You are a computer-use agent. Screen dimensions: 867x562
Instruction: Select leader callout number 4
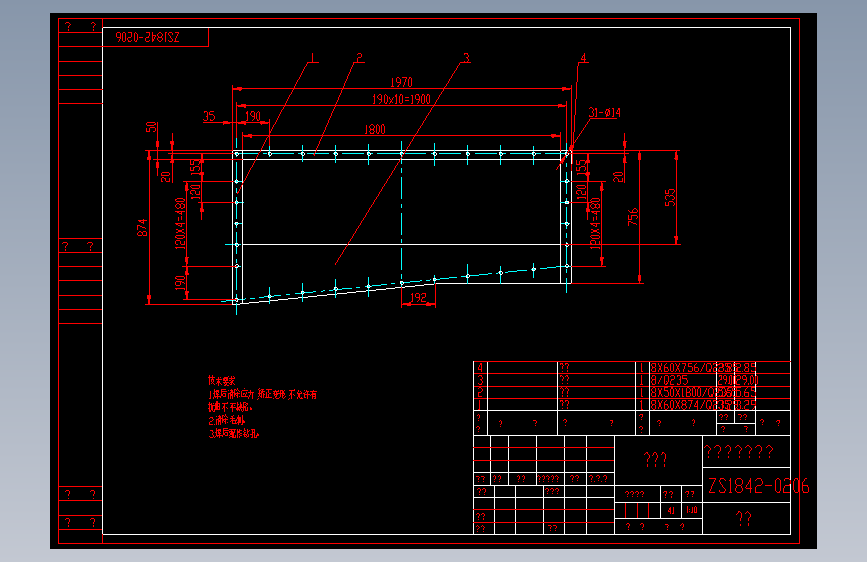(x=583, y=58)
